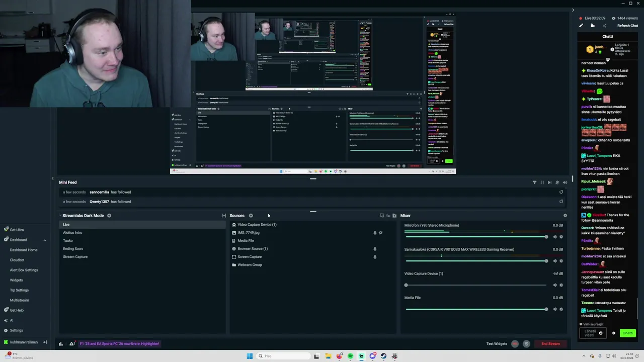Open the performance stats bar-chart icon
644x362 pixels.
tap(61, 344)
